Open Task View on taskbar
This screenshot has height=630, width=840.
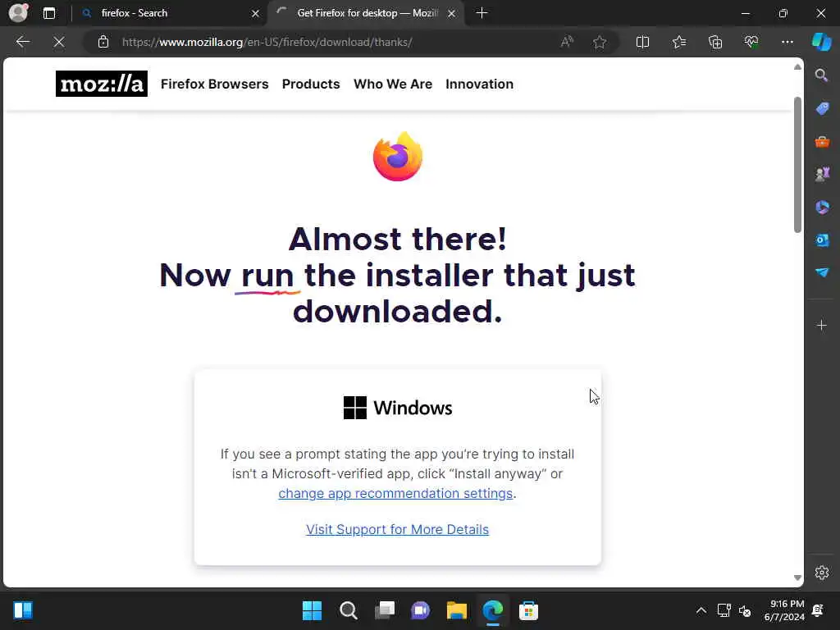coord(385,610)
